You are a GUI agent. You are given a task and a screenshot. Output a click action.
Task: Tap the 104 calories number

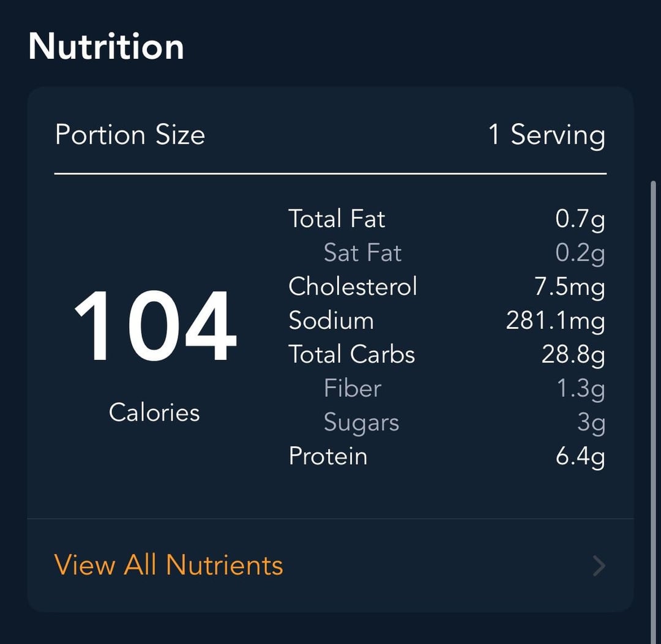tap(155, 326)
